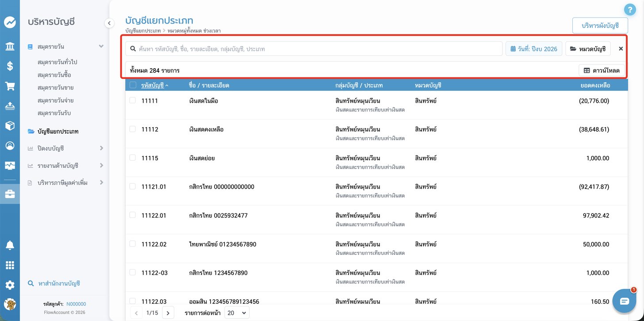644x321 pixels.
Task: Click the account search input field
Action: [314, 49]
